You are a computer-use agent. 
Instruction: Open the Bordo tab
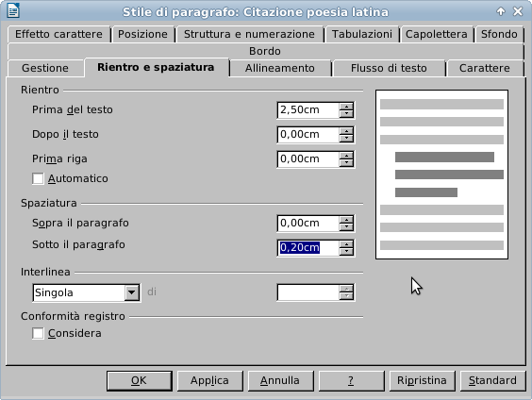pos(265,51)
